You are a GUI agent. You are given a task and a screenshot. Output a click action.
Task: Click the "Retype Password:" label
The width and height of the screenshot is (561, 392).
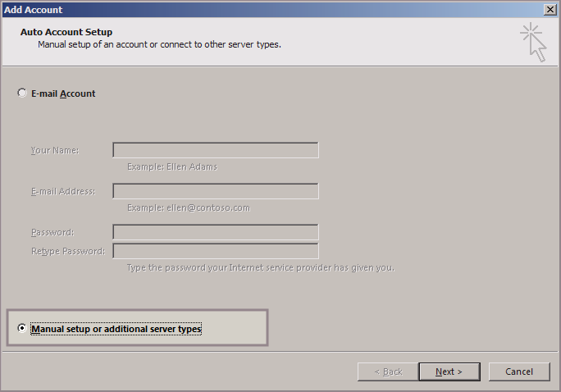point(67,251)
